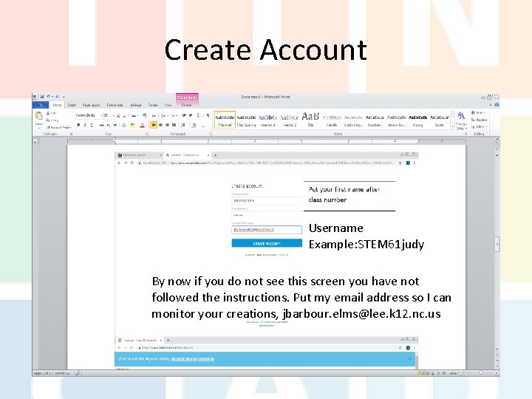Save document from Quick Access Toolbar
The height and width of the screenshot is (399, 532).
[41, 97]
